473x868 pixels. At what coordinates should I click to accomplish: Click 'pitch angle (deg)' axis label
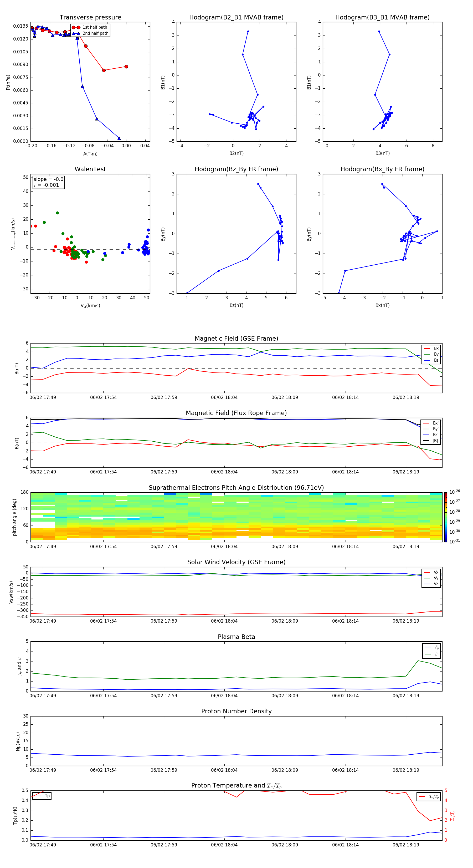14,517
